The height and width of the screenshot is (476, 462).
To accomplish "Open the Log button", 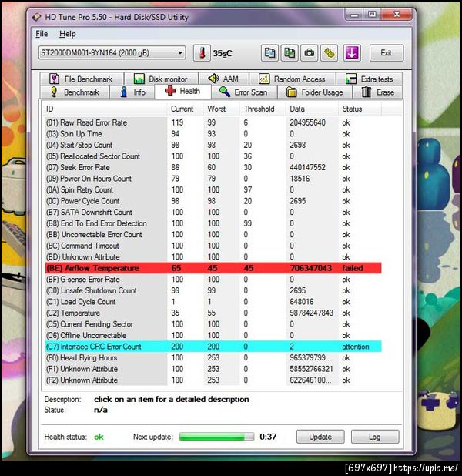I will pos(375,437).
